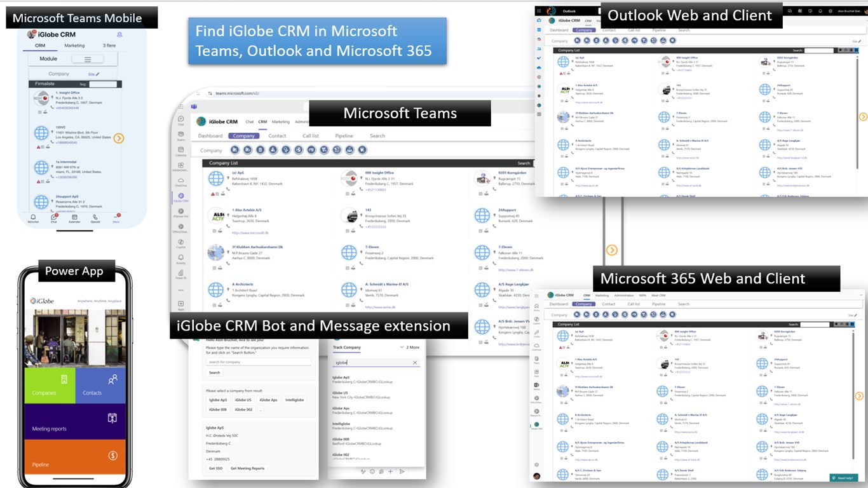The width and height of the screenshot is (868, 488).
Task: Clear the 'iglobe' search text with X
Action: click(415, 363)
